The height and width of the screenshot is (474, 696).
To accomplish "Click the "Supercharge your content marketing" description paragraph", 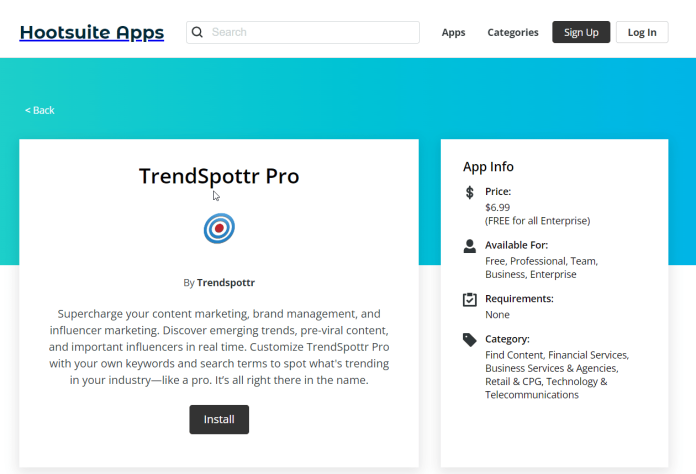I will tap(219, 347).
